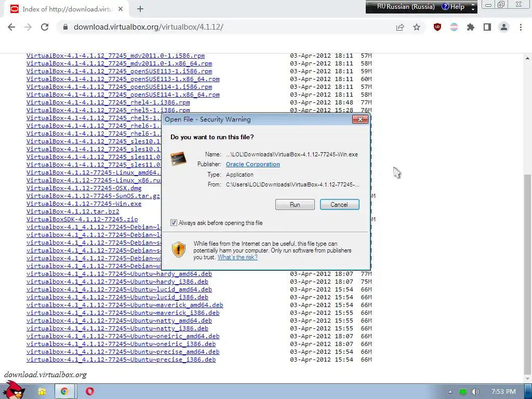The height and width of the screenshot is (399, 532).
Task: Open the share page icon in address bar
Action: point(400,27)
